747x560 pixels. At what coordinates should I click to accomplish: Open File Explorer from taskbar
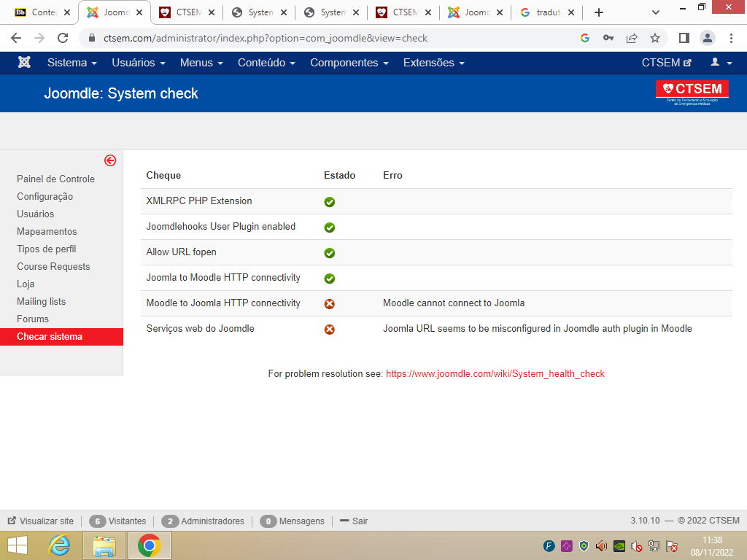tap(104, 545)
